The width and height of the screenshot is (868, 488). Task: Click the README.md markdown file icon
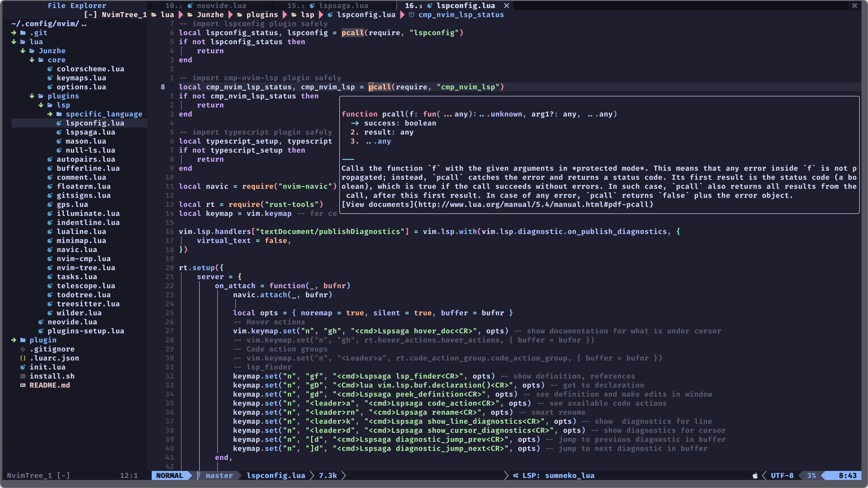(x=23, y=385)
